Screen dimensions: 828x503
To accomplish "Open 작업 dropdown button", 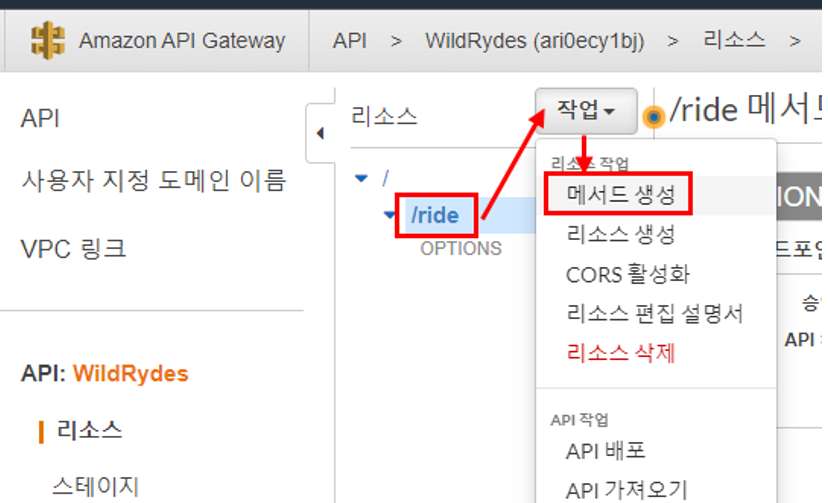I will coord(586,111).
